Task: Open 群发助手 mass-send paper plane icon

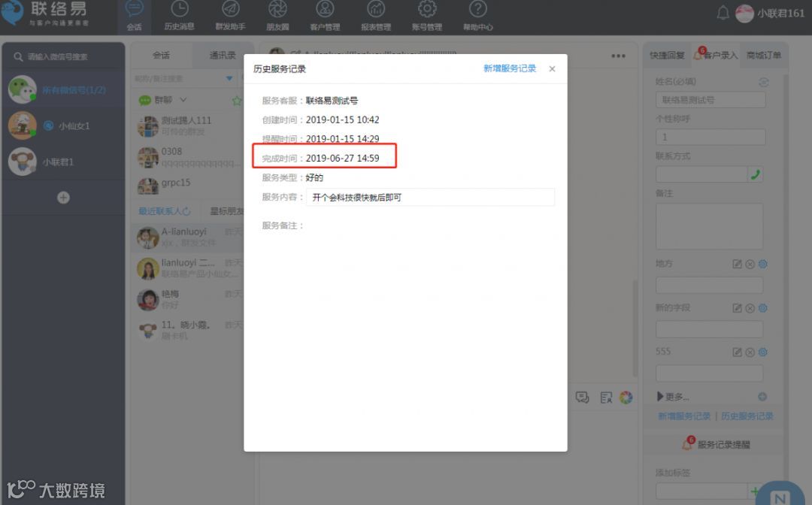Action: click(231, 9)
